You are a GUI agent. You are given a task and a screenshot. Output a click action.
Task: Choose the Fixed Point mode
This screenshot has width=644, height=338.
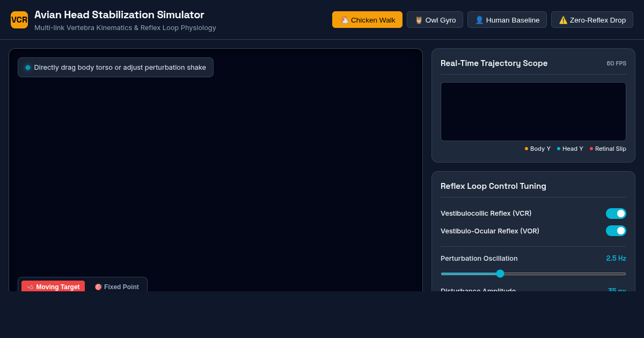pos(116,286)
